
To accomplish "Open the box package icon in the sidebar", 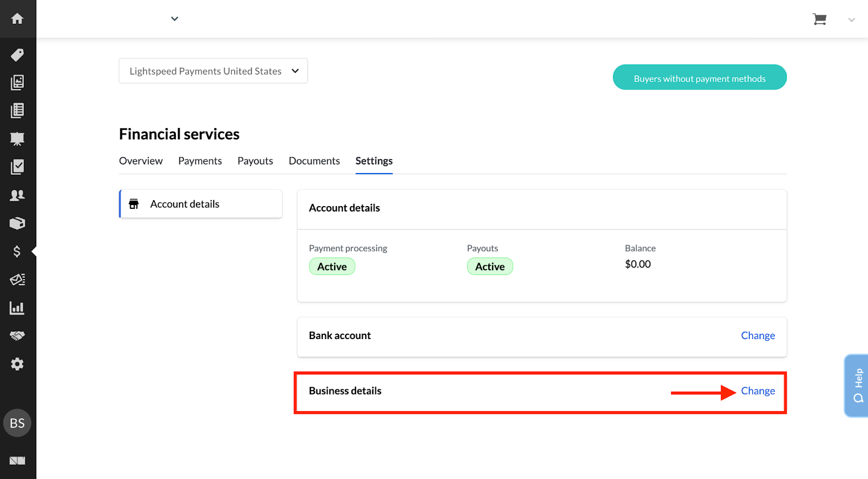I will click(x=17, y=223).
